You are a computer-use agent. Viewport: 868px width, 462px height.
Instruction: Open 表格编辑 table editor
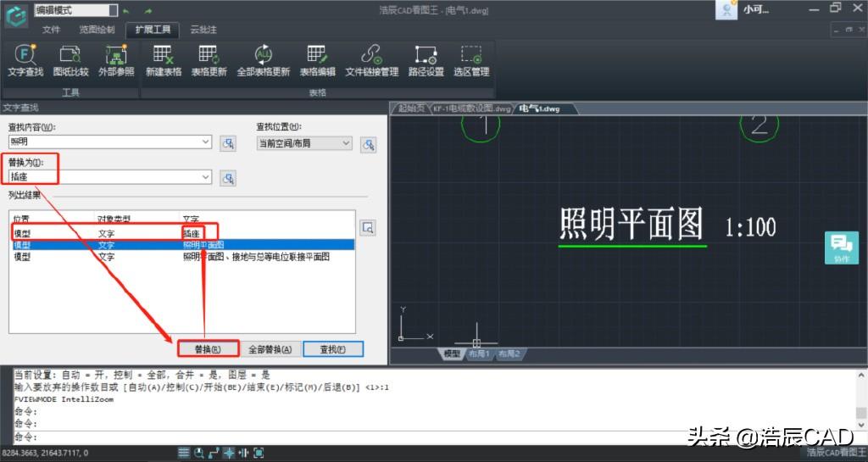click(x=318, y=60)
